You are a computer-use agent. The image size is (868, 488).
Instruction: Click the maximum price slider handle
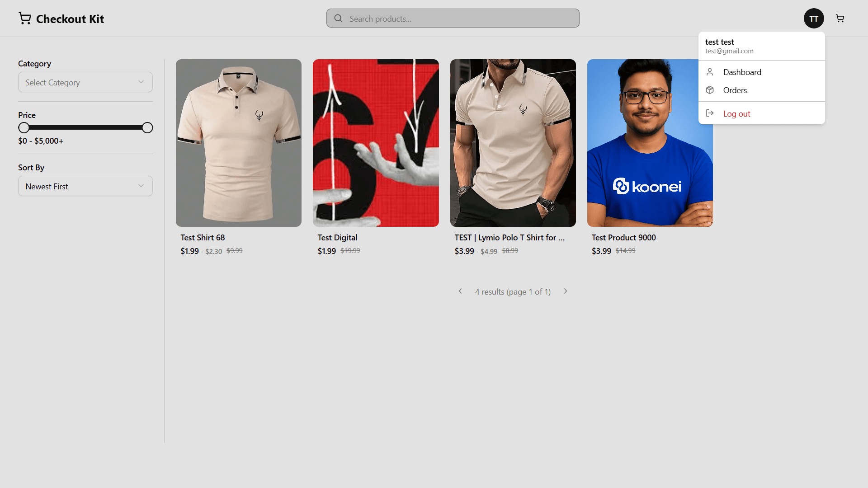coord(147,127)
